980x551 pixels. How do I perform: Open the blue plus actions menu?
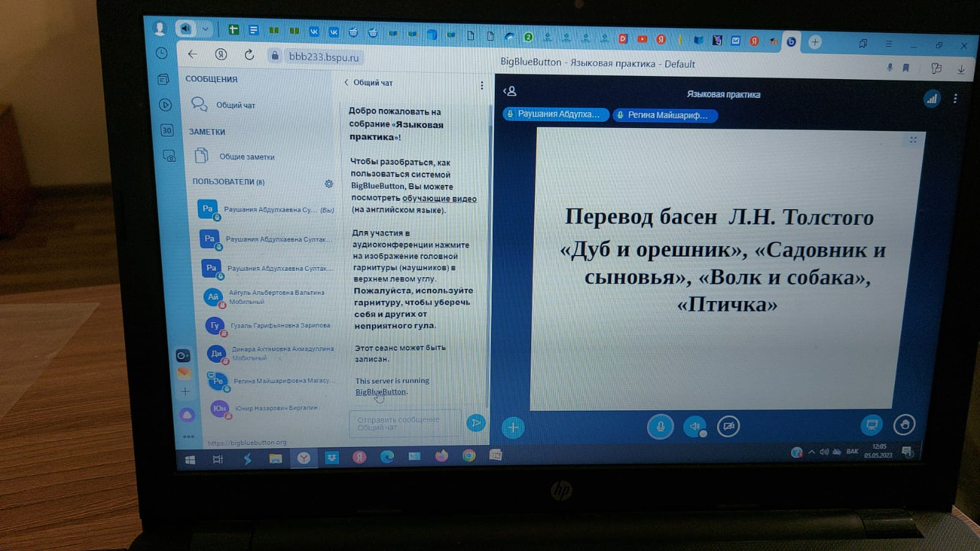click(513, 427)
